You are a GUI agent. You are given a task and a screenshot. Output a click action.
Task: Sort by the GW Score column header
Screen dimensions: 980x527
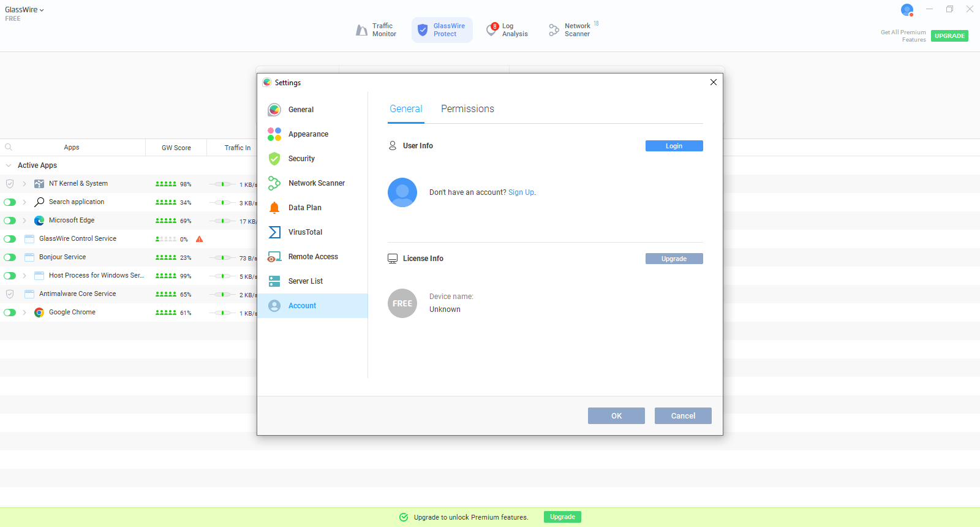tap(176, 148)
